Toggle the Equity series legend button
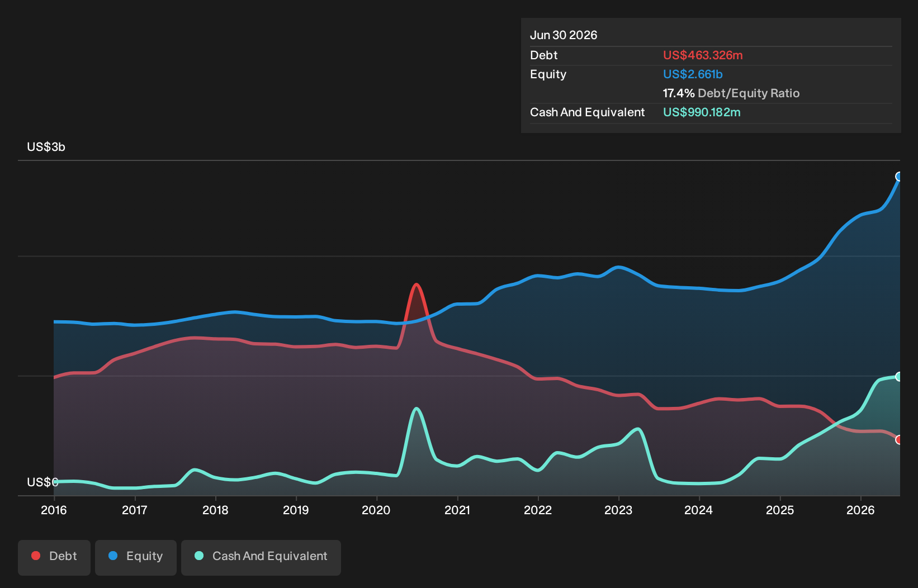 coord(136,557)
